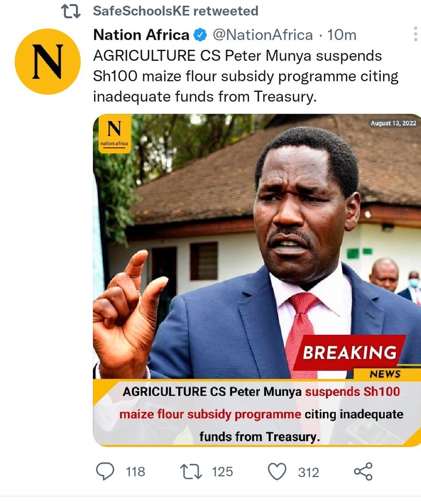
Task: Click the blue verified badge
Action: [x=201, y=35]
